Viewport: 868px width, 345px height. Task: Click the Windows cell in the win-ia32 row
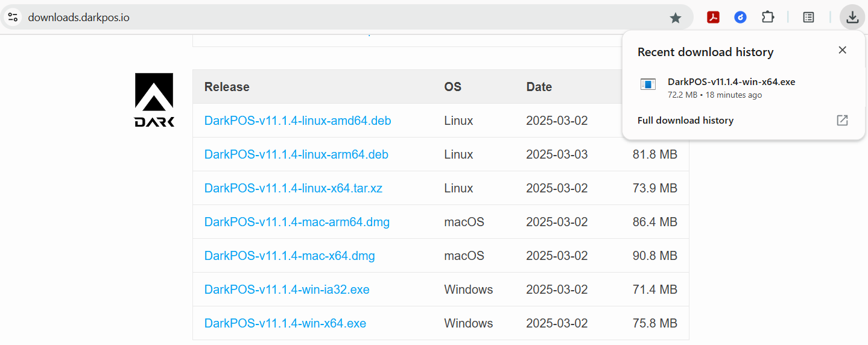[x=469, y=290]
